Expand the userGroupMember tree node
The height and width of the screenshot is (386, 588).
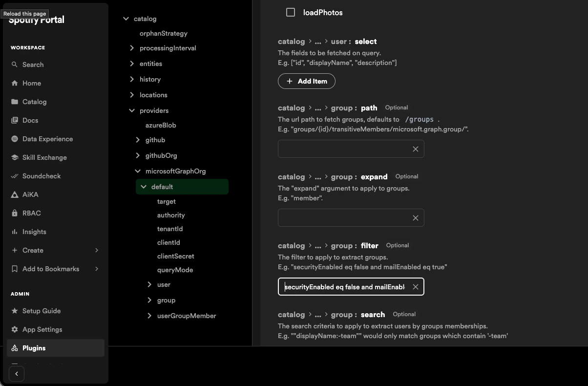[x=149, y=316]
